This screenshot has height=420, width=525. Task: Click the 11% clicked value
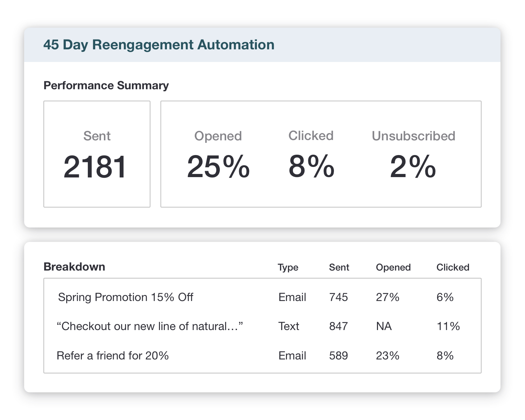point(448,326)
